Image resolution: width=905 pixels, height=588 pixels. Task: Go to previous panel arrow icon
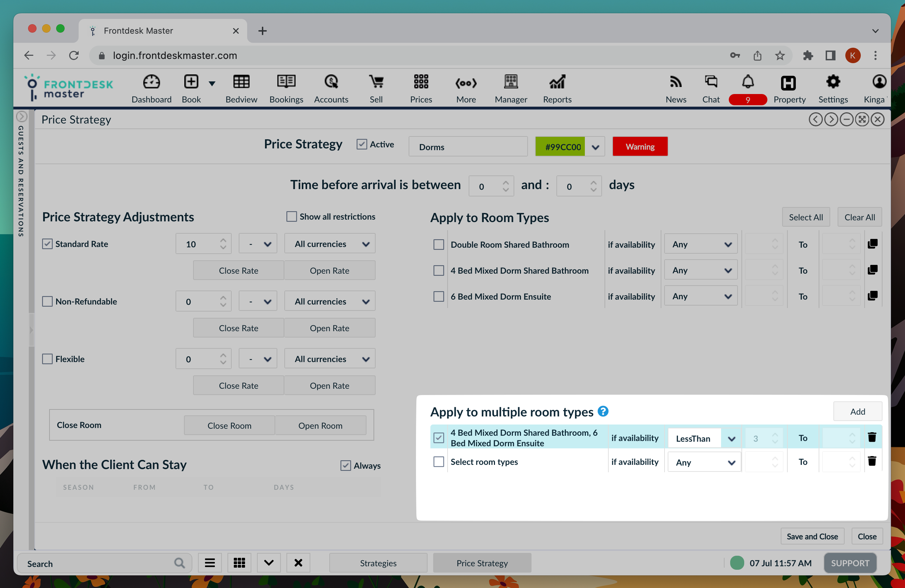[815, 119]
